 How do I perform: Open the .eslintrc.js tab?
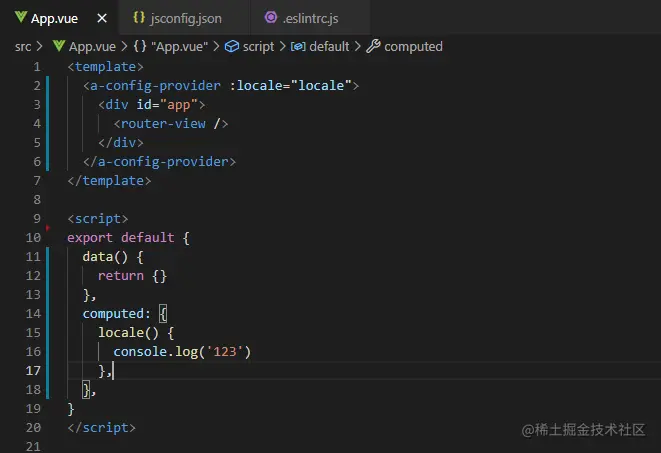[x=310, y=18]
